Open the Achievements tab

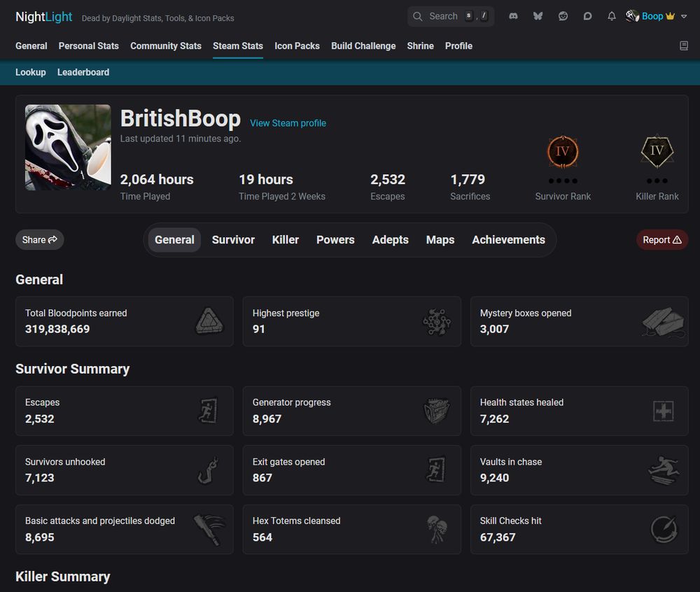coord(509,239)
